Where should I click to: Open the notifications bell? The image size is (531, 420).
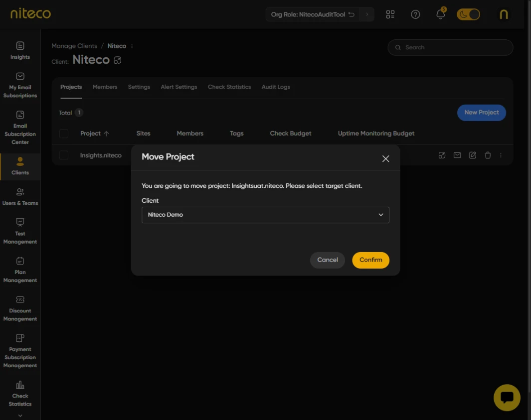[441, 14]
